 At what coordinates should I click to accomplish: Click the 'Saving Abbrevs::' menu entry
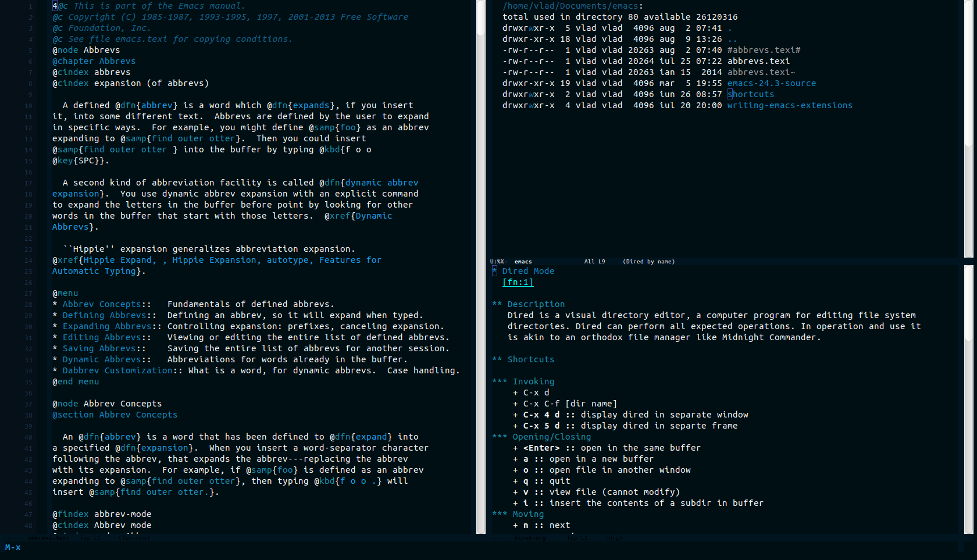click(x=104, y=348)
